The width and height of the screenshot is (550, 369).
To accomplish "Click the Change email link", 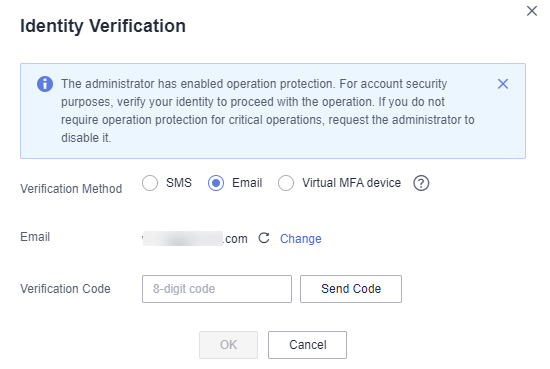I will [301, 239].
